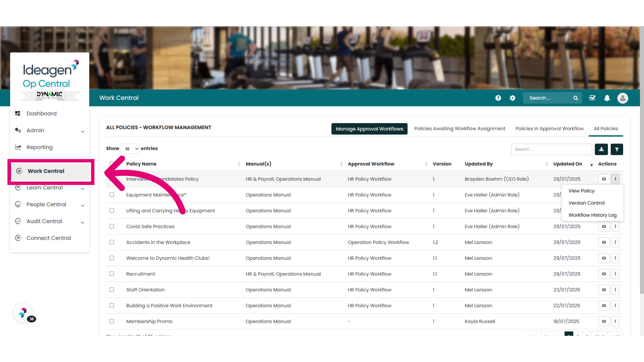Screen dimensions: 644x362
Task: Click Manage Approval Workflows button
Action: pos(369,129)
